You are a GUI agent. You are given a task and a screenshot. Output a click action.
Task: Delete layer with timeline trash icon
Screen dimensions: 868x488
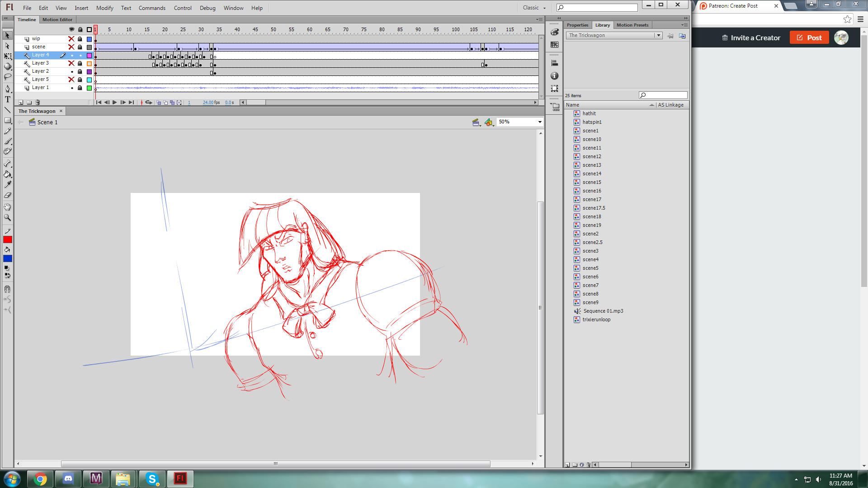pos(38,103)
